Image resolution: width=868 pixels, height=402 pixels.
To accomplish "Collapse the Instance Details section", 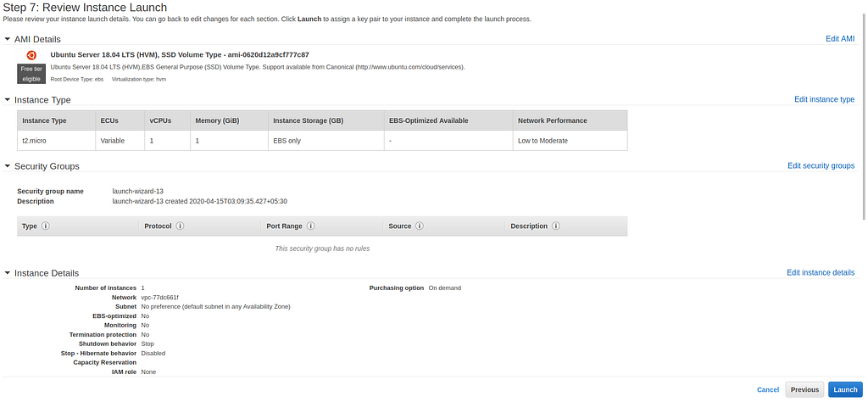I will (x=8, y=273).
